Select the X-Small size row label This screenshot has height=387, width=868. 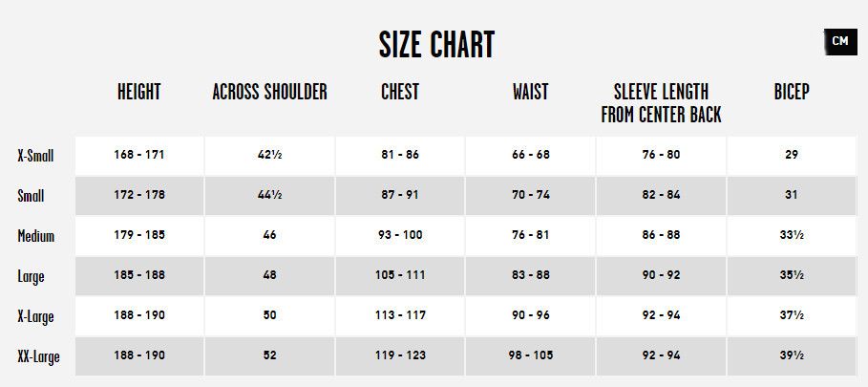[x=35, y=155]
